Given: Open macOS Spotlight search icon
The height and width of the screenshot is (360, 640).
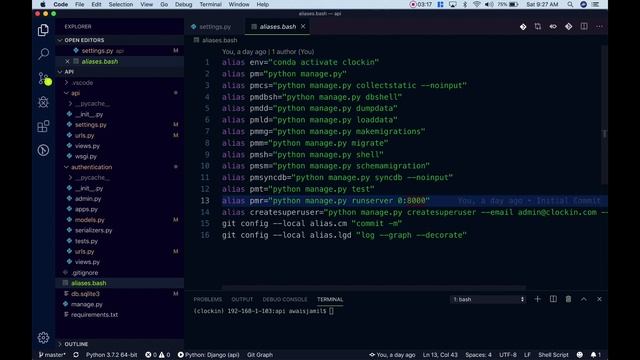Looking at the screenshot, I should (x=570, y=4).
